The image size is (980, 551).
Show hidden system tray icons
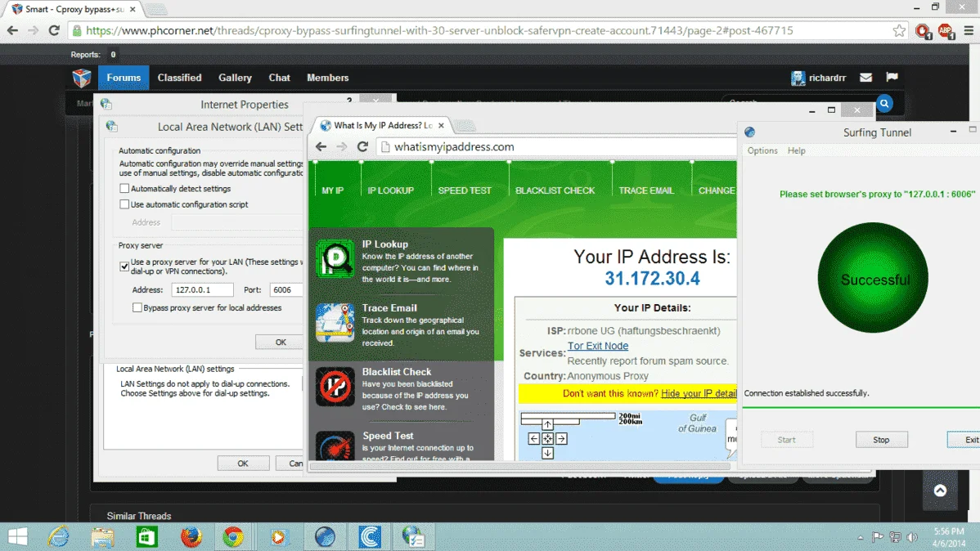[x=860, y=537]
